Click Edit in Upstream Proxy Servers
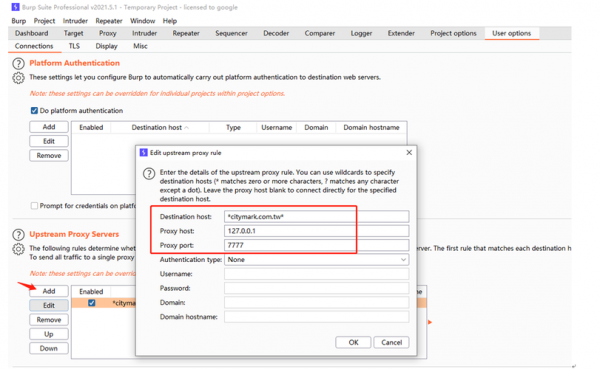 click(49, 305)
